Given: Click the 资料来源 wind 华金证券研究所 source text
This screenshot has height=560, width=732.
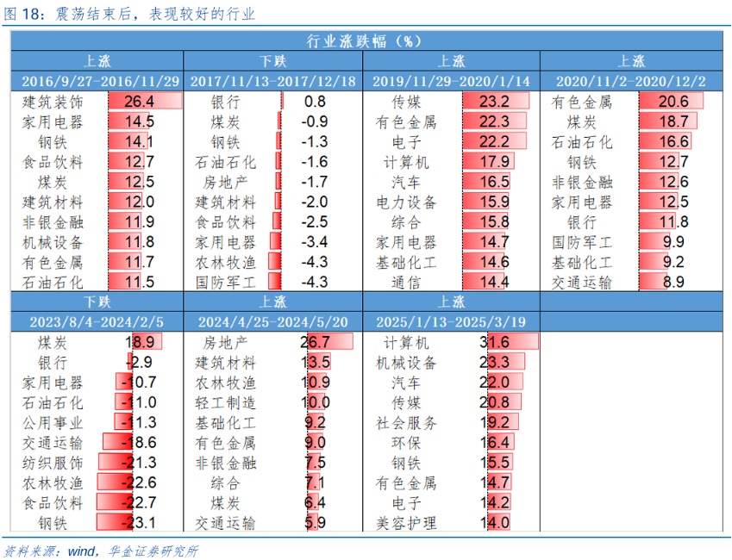Looking at the screenshot, I should [102, 551].
